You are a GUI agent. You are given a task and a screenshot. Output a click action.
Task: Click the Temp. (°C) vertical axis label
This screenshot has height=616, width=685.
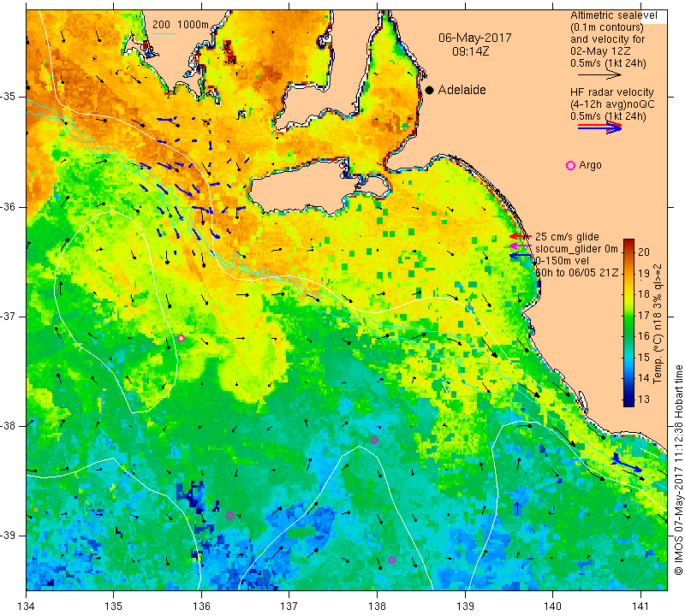tap(658, 323)
